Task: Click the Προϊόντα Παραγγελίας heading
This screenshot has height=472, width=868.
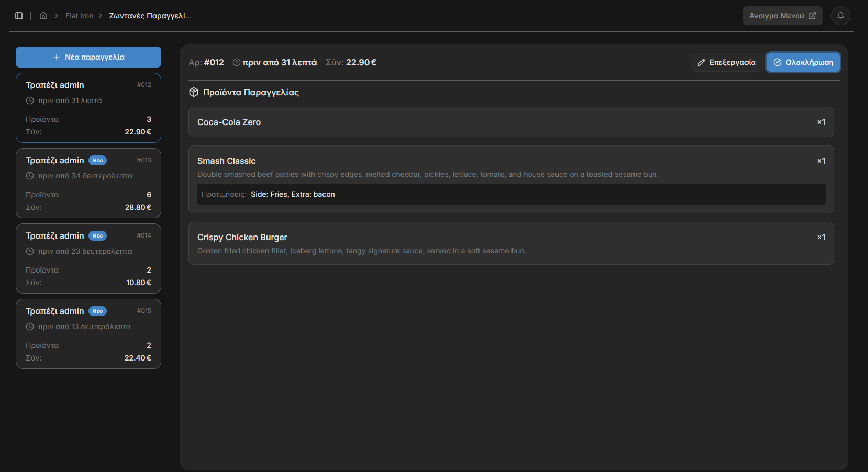Action: 251,92
